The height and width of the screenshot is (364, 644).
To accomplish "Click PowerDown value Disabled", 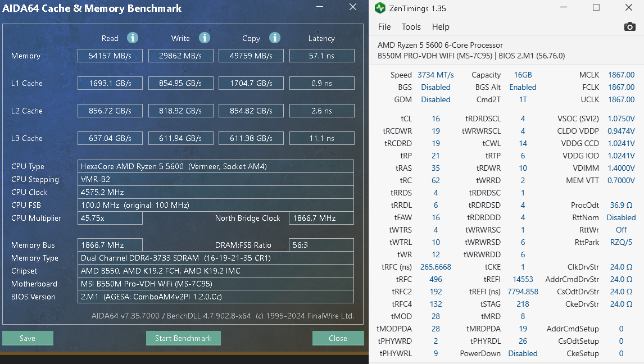I will 523,353.
